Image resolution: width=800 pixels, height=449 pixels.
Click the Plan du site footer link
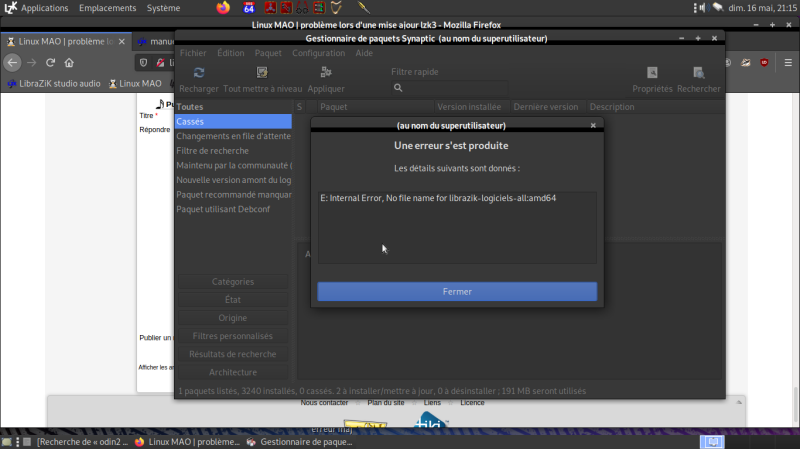point(385,403)
